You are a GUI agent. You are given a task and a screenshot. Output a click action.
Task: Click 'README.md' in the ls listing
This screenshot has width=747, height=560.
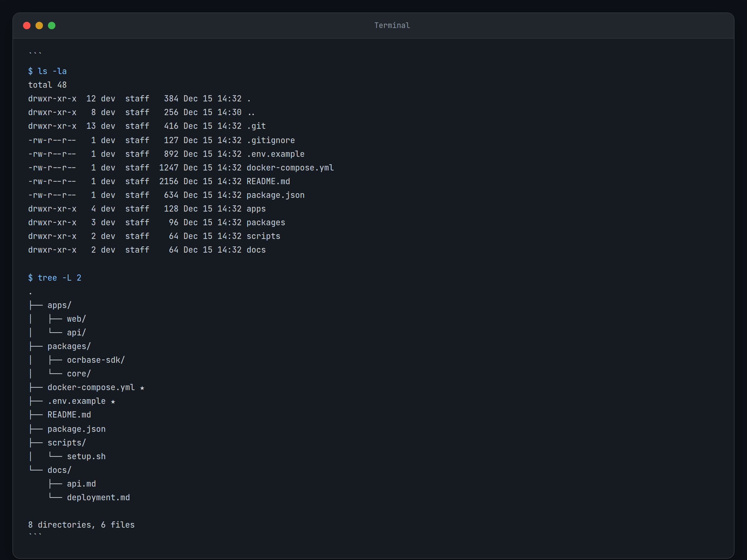268,182
